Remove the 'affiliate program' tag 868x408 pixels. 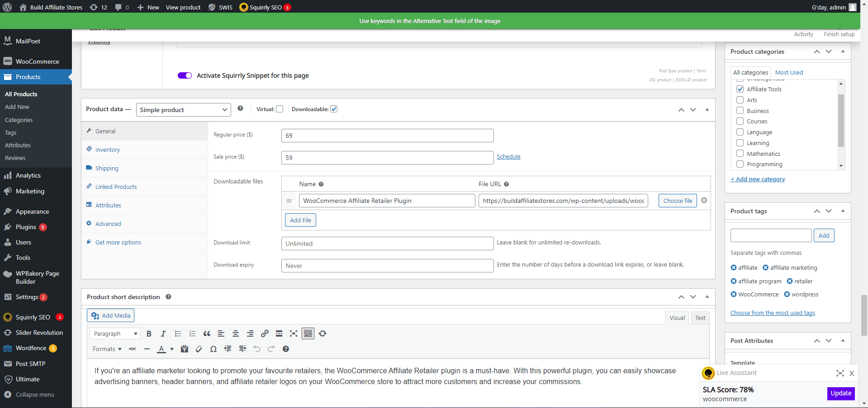733,281
